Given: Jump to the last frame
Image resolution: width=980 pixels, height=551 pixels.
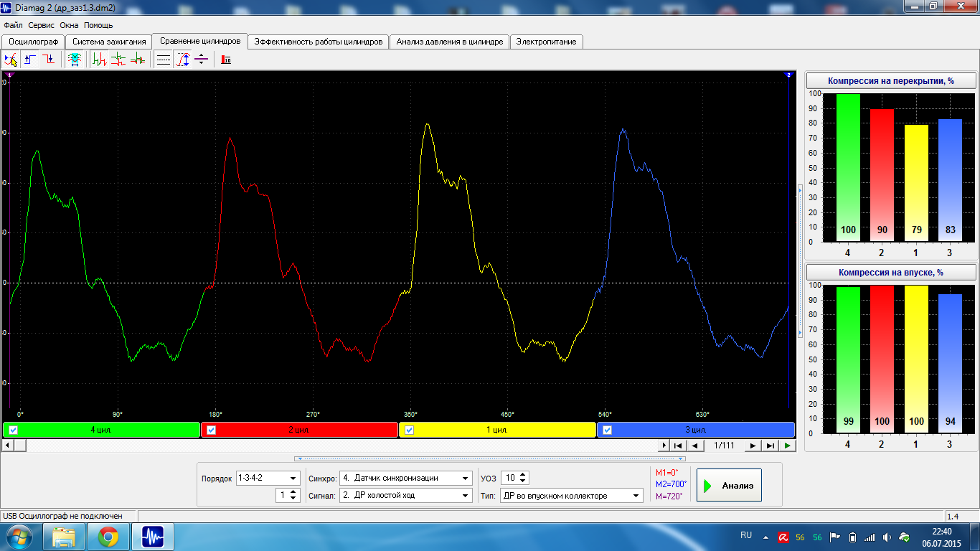Looking at the screenshot, I should (770, 446).
